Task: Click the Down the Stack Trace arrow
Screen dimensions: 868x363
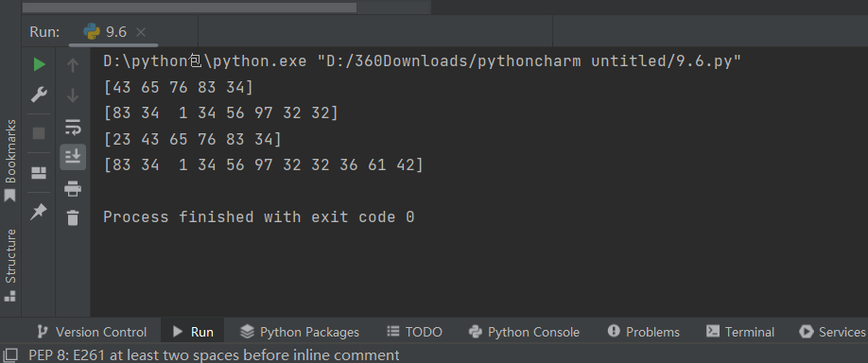Action: 73,95
